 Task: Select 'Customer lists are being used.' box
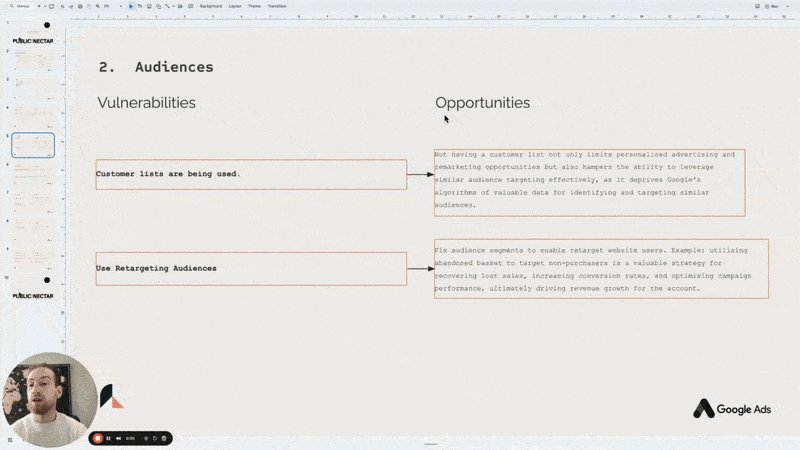tap(251, 174)
